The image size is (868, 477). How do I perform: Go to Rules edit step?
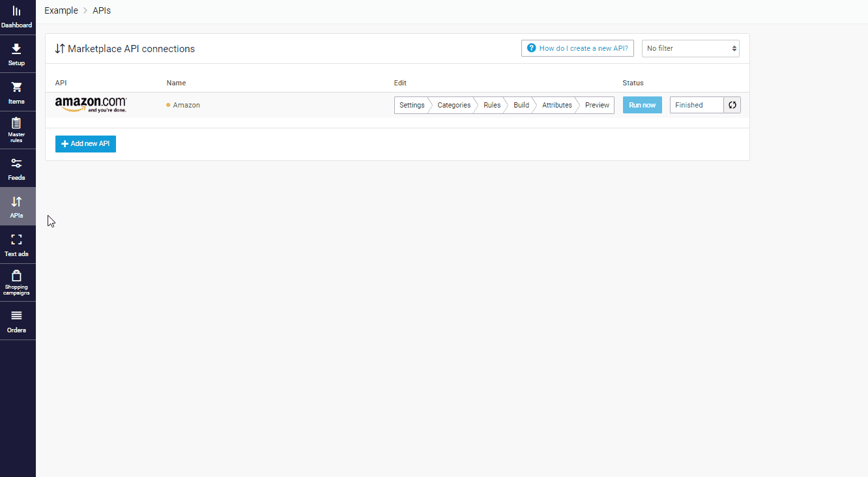492,105
